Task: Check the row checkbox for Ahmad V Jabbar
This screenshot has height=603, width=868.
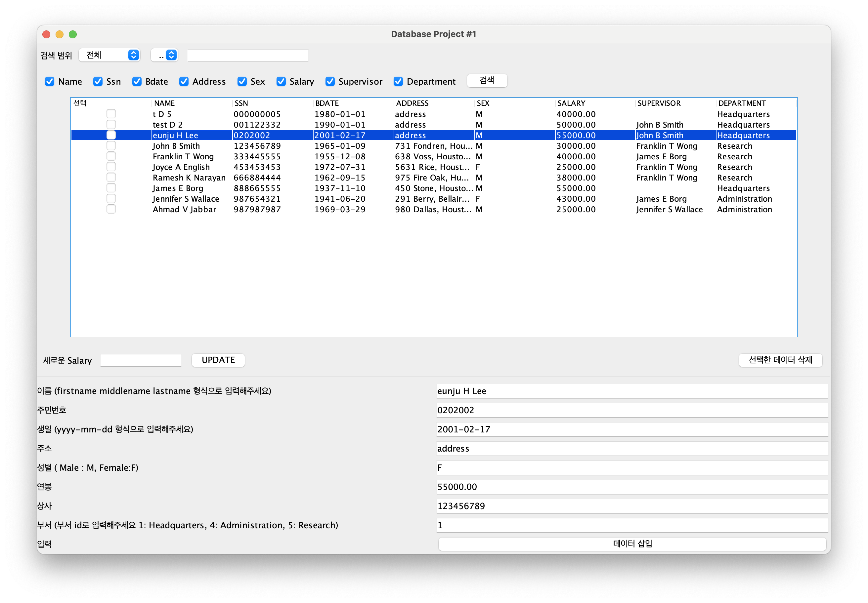Action: pos(111,209)
